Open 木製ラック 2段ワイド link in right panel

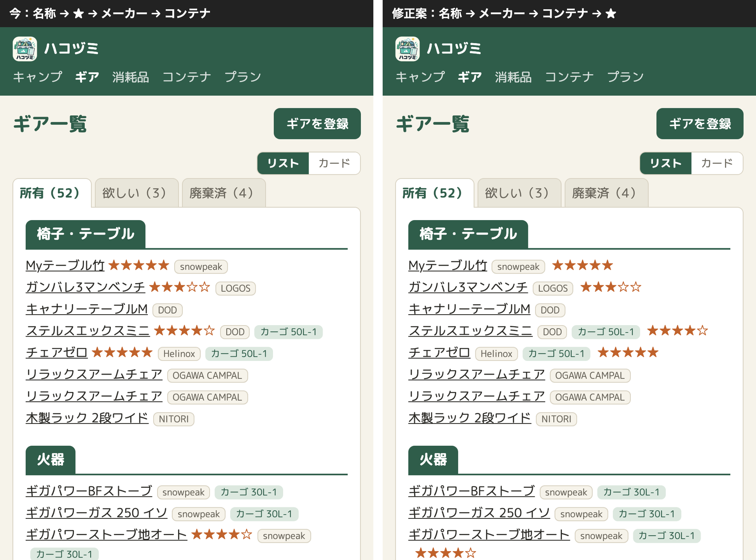[x=470, y=418]
